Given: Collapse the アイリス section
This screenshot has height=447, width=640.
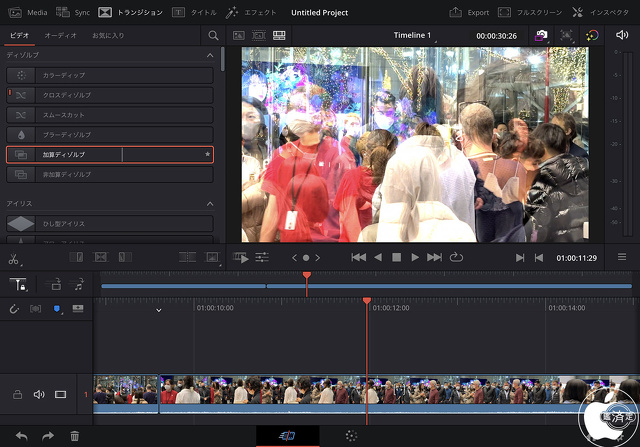Looking at the screenshot, I should pyautogui.click(x=210, y=204).
